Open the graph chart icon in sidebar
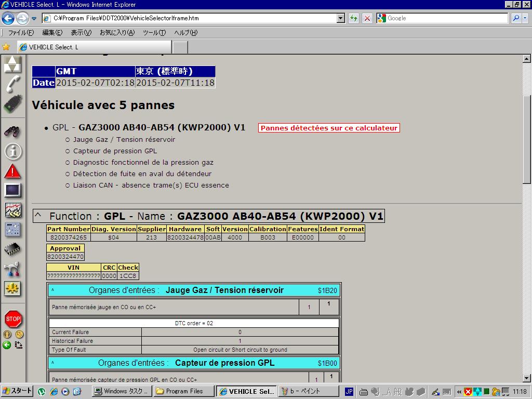Image resolution: width=532 pixels, height=399 pixels. (x=12, y=210)
